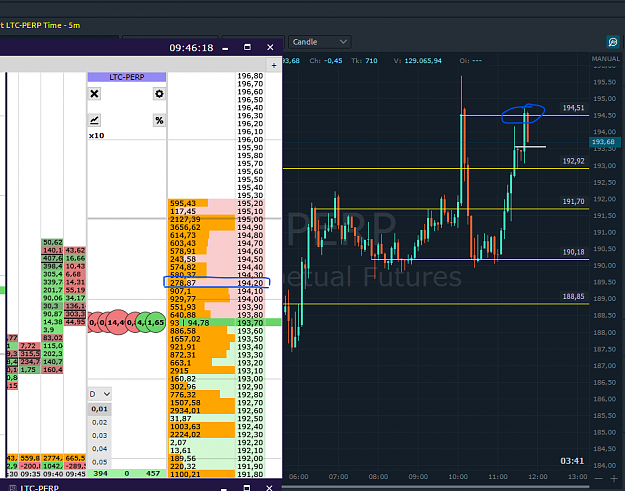
Task: Maximize the order book window showing 09:46:18
Action: pyautogui.click(x=247, y=47)
